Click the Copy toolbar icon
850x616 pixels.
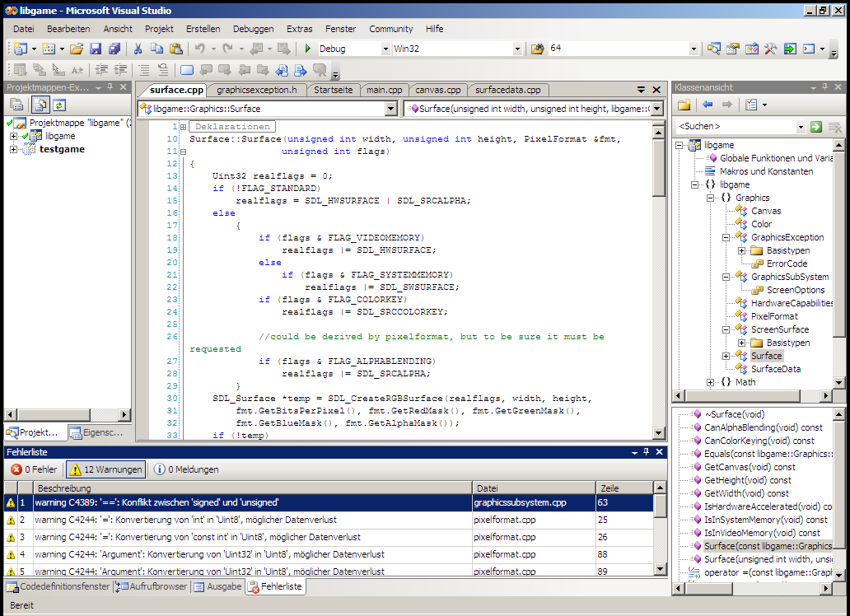pyautogui.click(x=156, y=49)
